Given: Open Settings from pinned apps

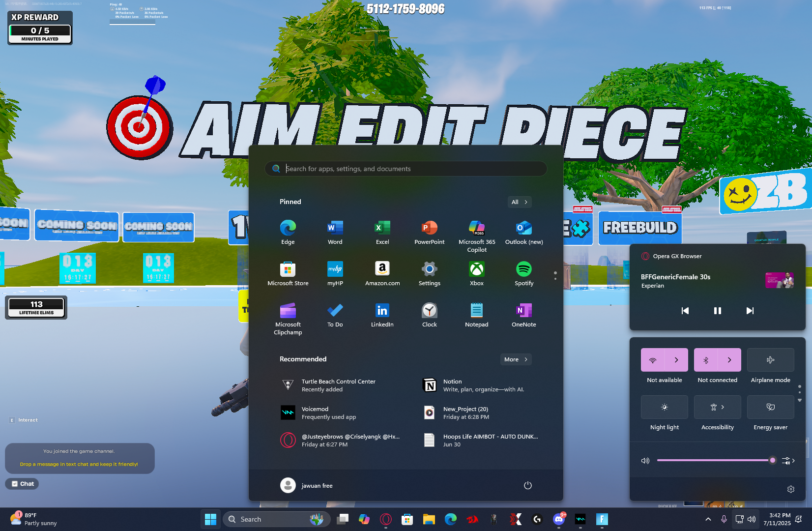Looking at the screenshot, I should click(x=430, y=273).
